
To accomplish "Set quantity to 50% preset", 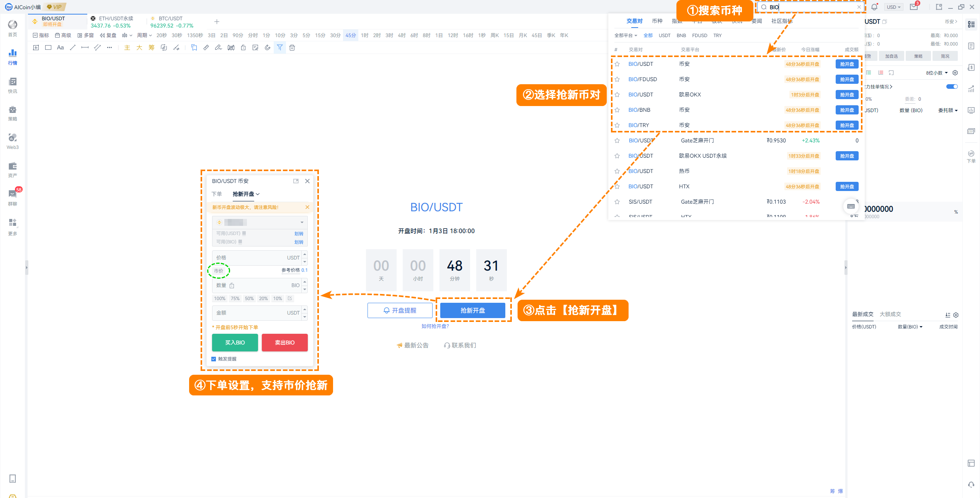I will click(249, 299).
